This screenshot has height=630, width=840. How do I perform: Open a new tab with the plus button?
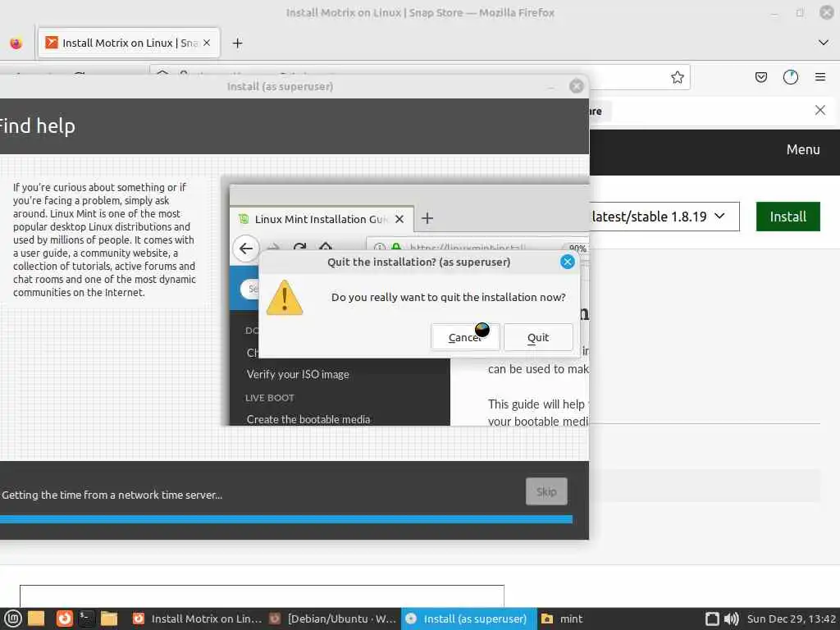pyautogui.click(x=237, y=43)
